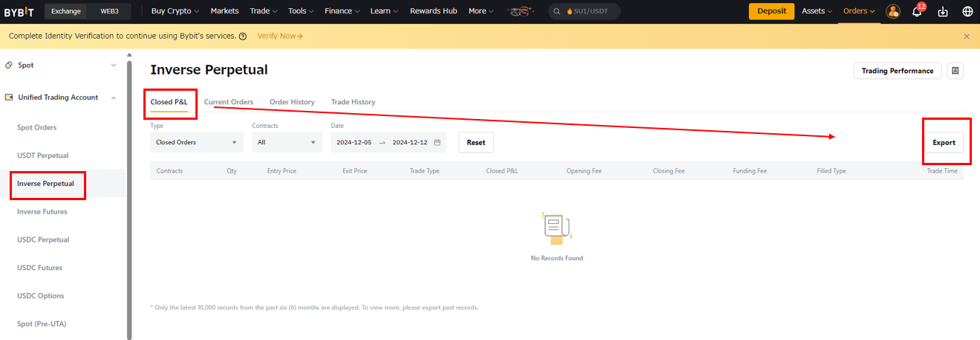Image resolution: width=980 pixels, height=340 pixels.
Task: Click the Spot sidebar icon
Action: [x=9, y=65]
